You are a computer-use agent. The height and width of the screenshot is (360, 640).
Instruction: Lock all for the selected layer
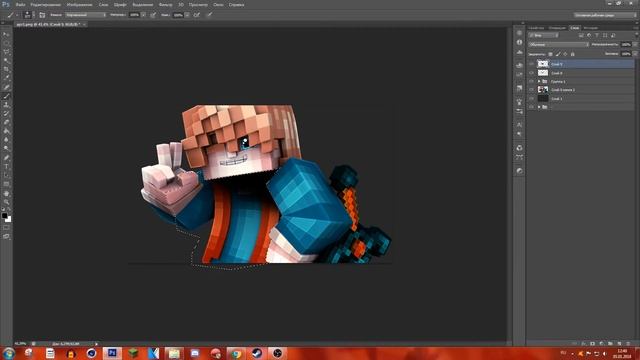pyautogui.click(x=572, y=54)
